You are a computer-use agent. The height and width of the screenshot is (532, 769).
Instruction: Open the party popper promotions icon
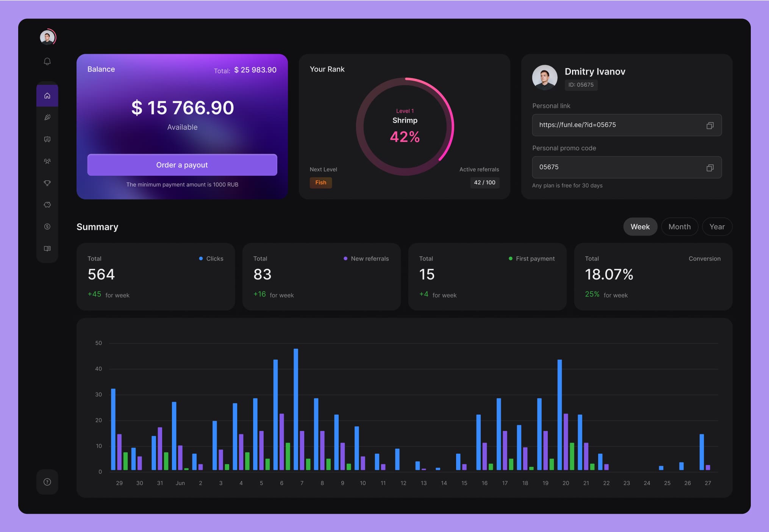[x=47, y=117]
